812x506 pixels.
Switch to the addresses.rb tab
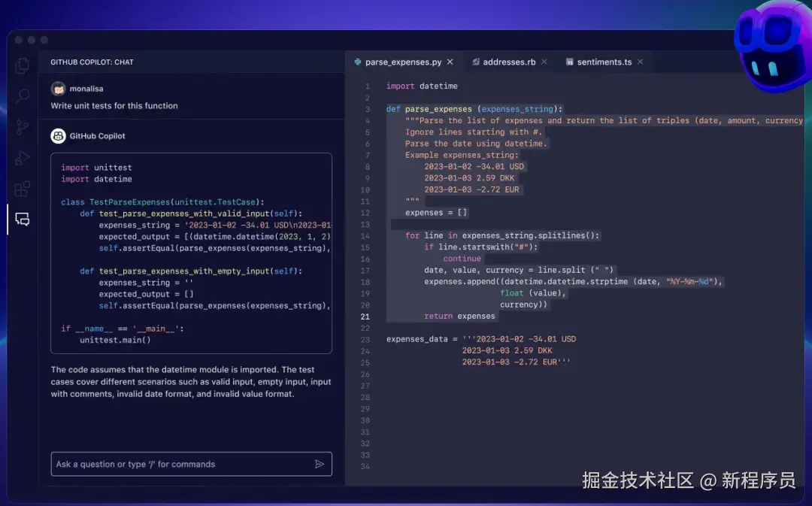tap(509, 62)
